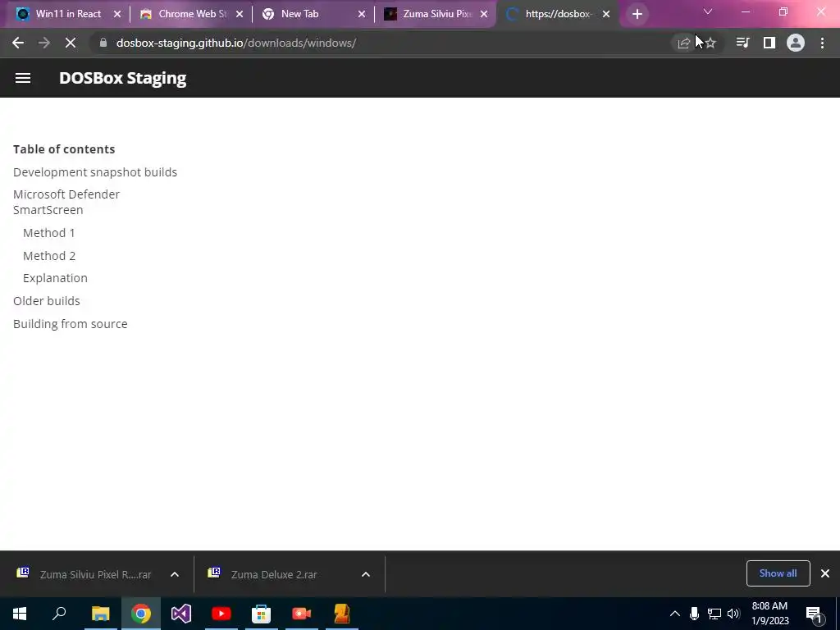The width and height of the screenshot is (840, 630).
Task: Open the tab search chevron
Action: click(x=708, y=11)
